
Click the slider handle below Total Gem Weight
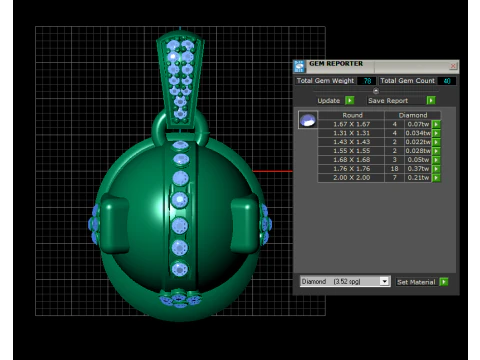(376, 91)
